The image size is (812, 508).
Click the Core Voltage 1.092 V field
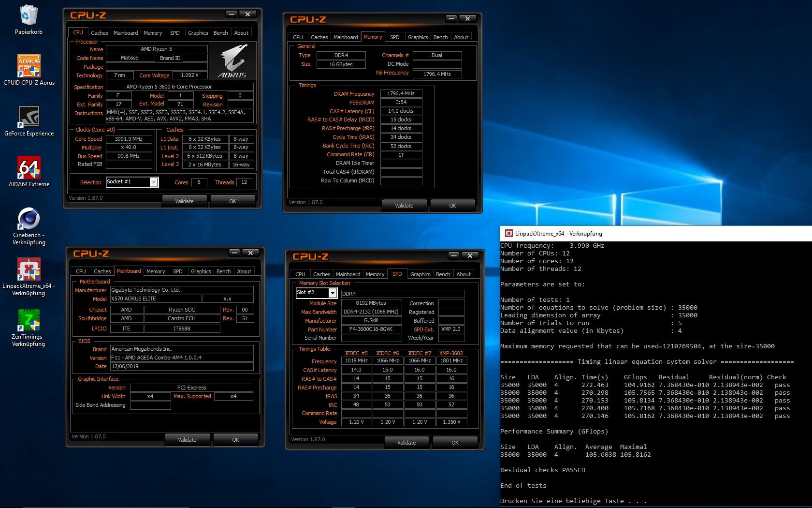[x=190, y=75]
